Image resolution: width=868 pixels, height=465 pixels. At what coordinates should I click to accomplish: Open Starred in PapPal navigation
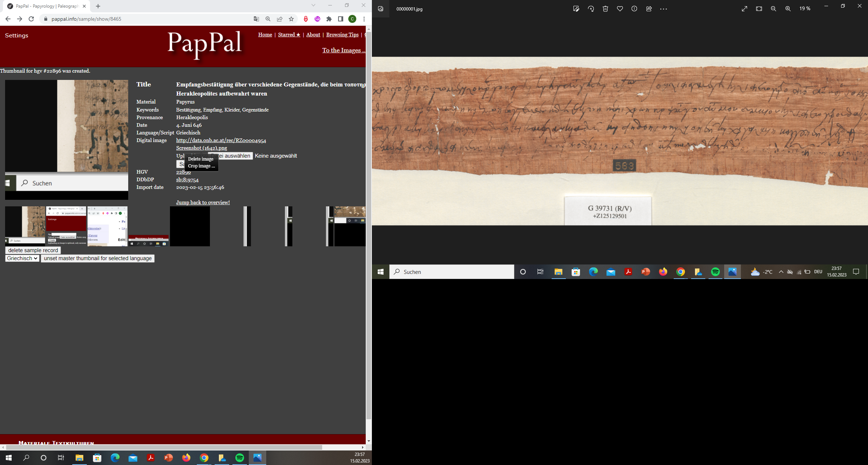pos(289,35)
